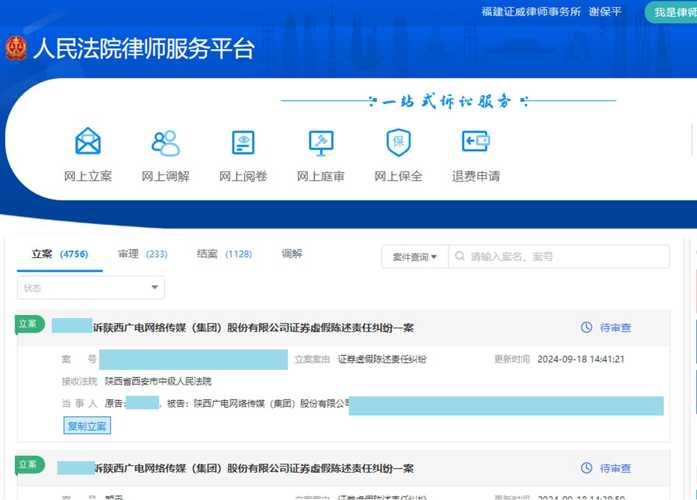Open the 网上立案 envelope icon
Screen dimensions: 697x500
88,141
